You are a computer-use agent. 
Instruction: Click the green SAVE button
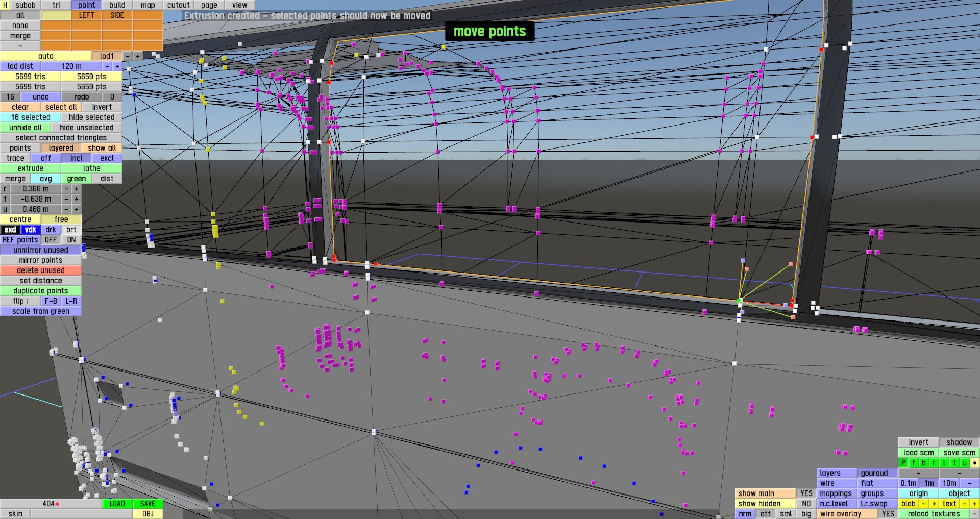point(148,504)
